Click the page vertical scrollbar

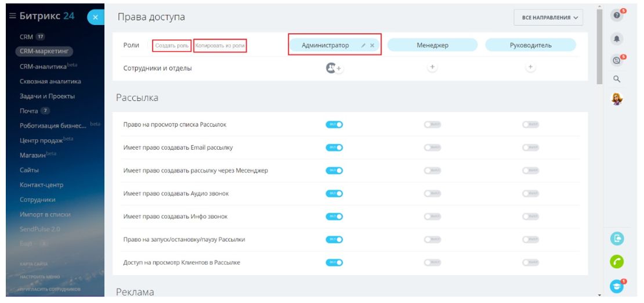[x=600, y=46]
